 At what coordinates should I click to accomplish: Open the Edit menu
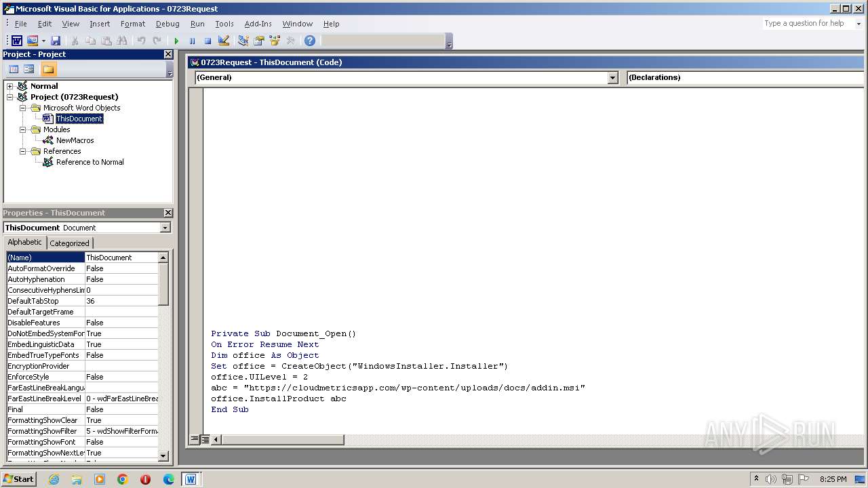45,24
